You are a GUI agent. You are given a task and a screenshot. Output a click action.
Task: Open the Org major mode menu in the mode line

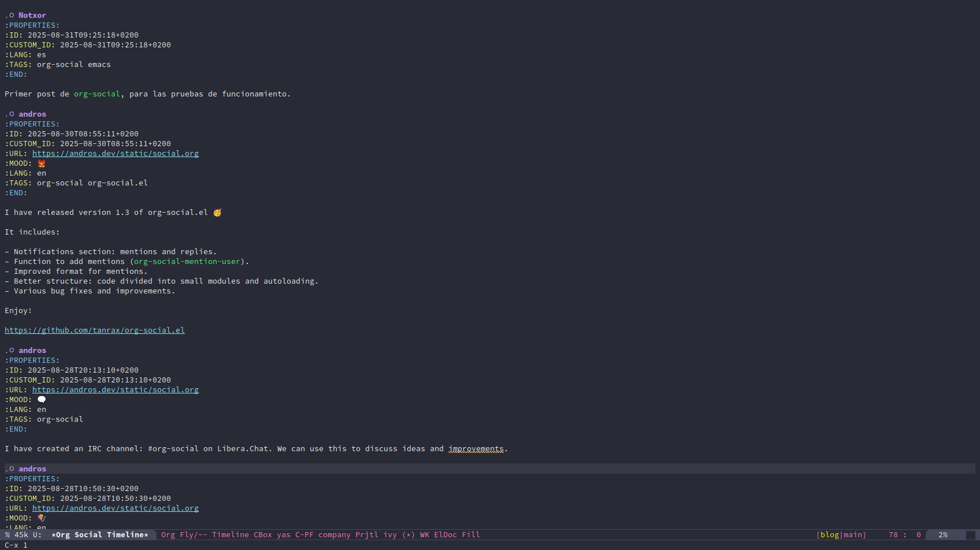(x=168, y=535)
